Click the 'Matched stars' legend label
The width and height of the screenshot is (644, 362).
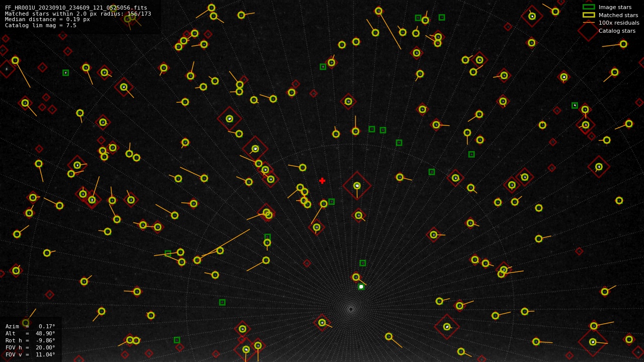point(618,15)
